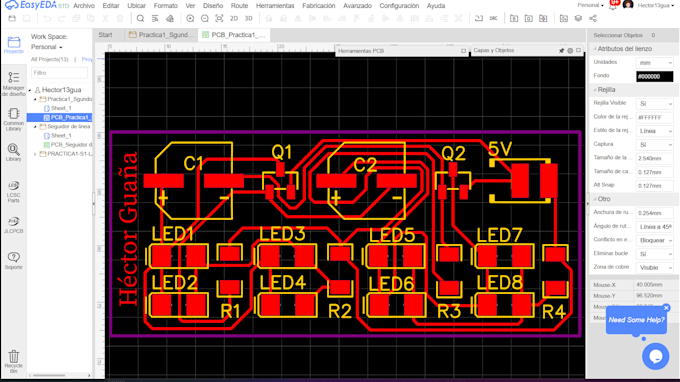680x382 pixels.
Task: Click the export pick-and-place icon
Action: click(543, 19)
